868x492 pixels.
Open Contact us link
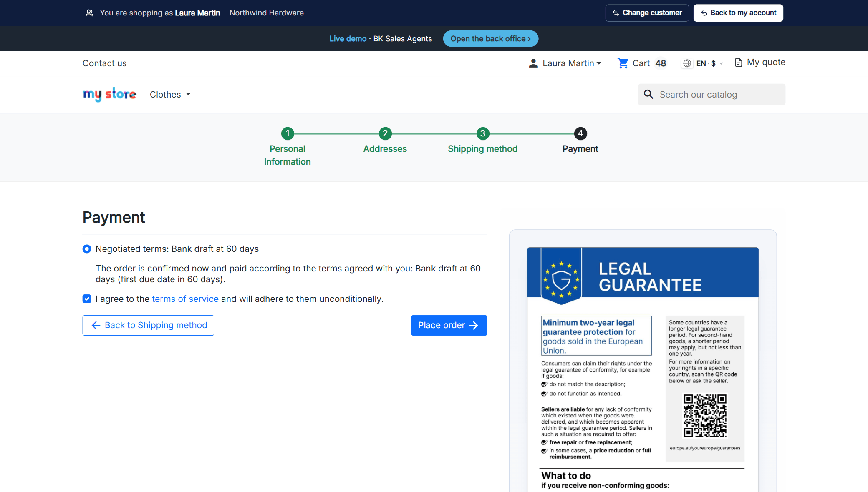coord(105,63)
